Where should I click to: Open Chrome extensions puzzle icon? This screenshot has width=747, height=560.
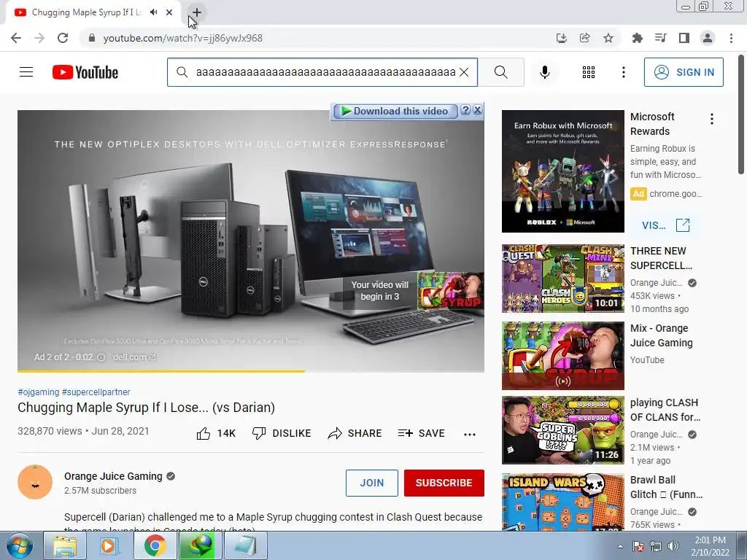point(637,38)
